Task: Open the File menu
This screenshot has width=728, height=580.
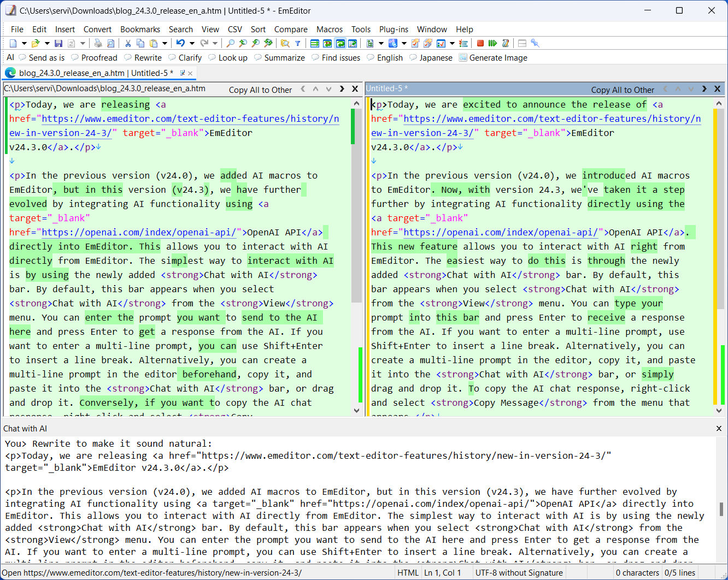Action: coord(17,29)
